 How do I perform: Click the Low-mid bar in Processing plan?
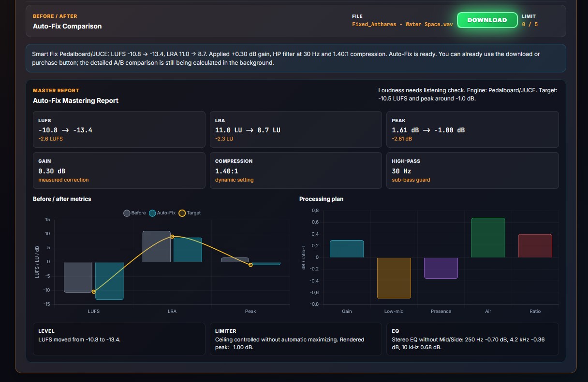click(x=394, y=278)
